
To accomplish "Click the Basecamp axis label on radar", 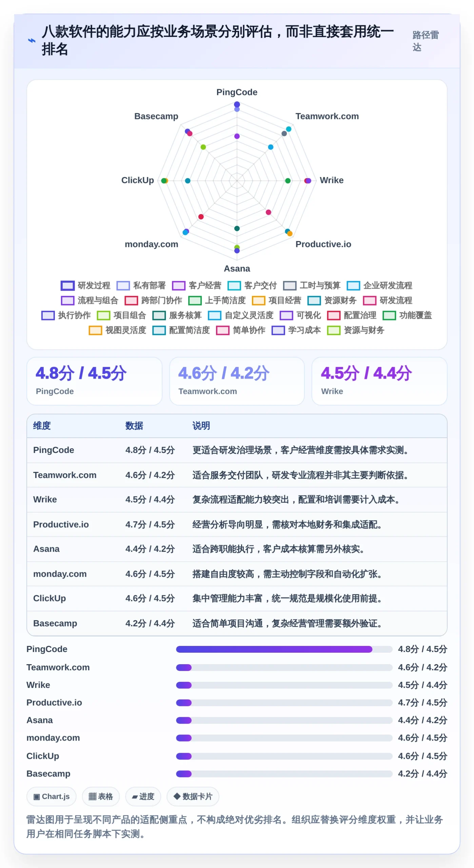I will (x=156, y=116).
